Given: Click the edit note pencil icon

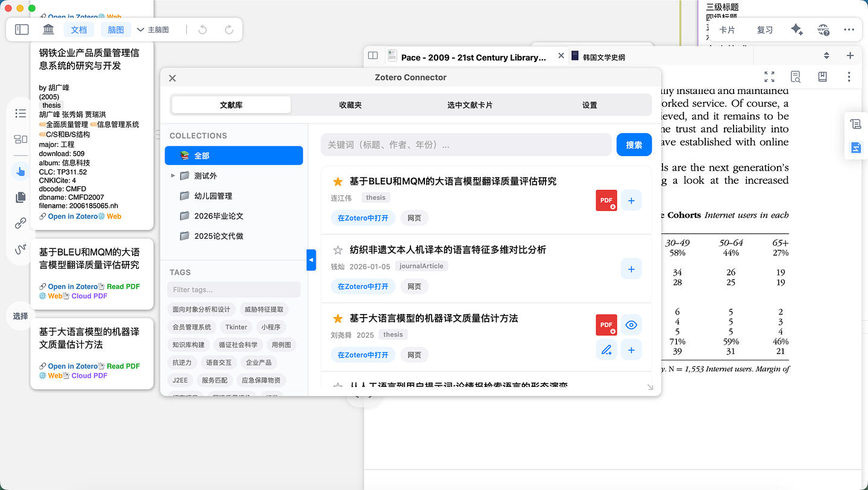Looking at the screenshot, I should (x=606, y=350).
